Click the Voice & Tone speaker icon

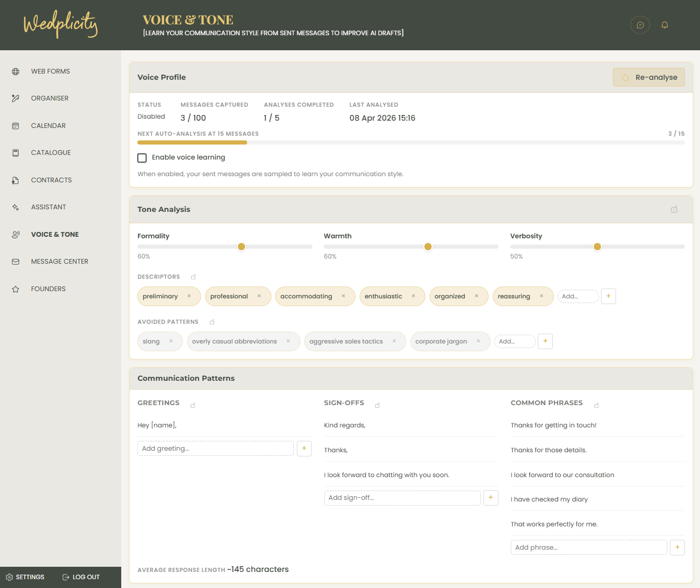point(16,235)
